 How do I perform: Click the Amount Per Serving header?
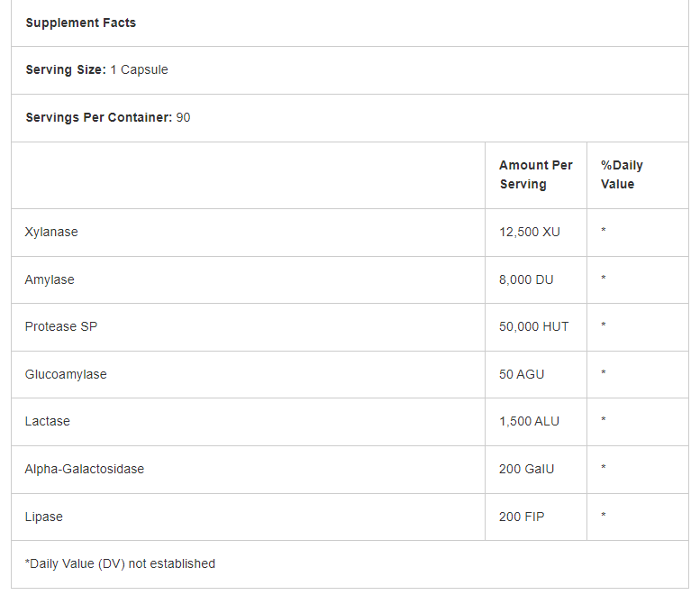pyautogui.click(x=535, y=175)
